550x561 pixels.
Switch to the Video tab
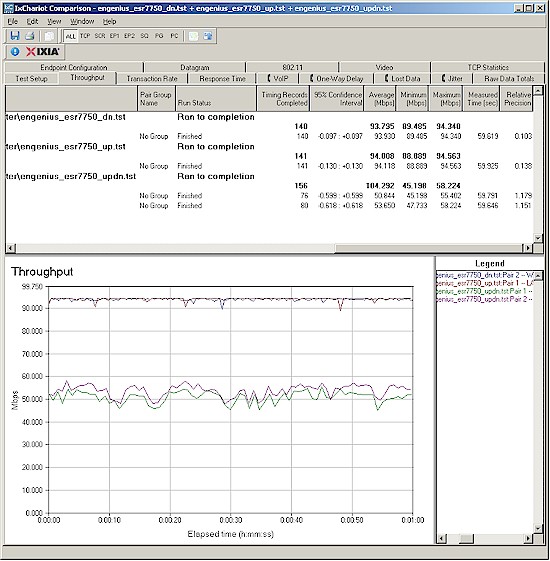(384, 67)
